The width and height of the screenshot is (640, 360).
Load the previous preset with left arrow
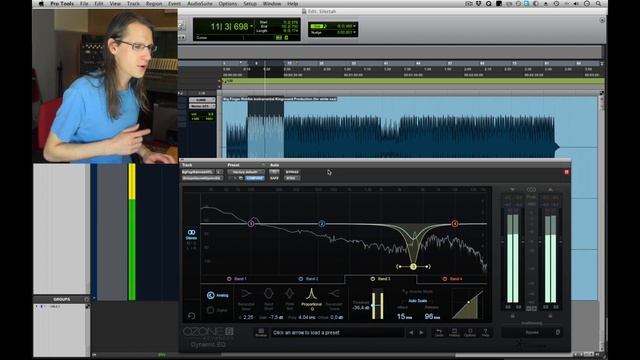point(411,333)
